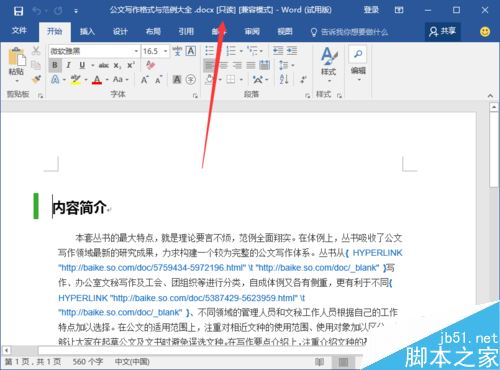The image size is (500, 370).
Task: Click the Redo icon in quick access toolbar
Action: coord(58,11)
